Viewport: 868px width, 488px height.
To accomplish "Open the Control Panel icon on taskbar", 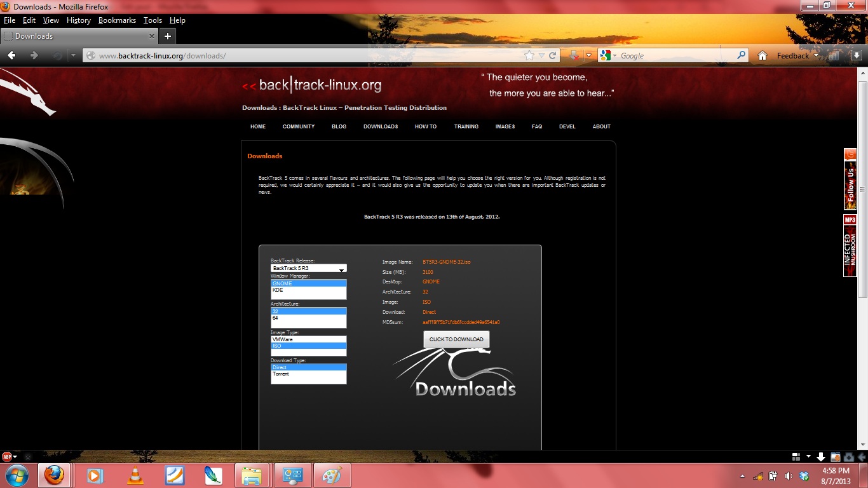I will coord(292,475).
